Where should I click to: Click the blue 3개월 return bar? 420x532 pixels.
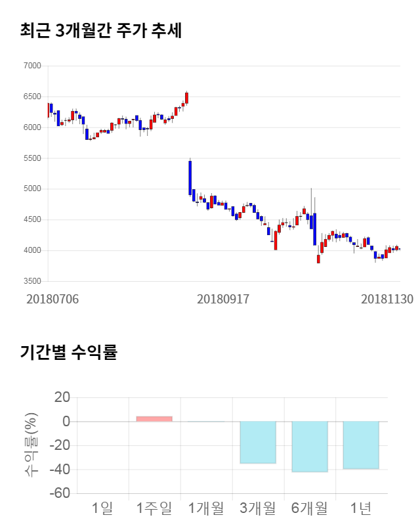tap(258, 442)
